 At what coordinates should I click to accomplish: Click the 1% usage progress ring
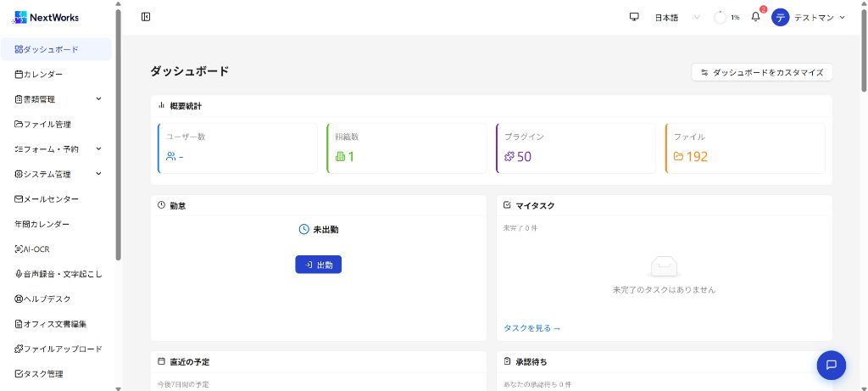721,17
